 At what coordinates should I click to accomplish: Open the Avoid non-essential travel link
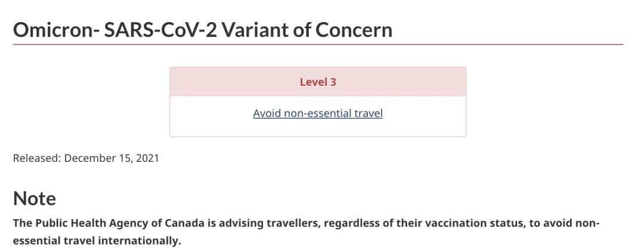pyautogui.click(x=317, y=113)
